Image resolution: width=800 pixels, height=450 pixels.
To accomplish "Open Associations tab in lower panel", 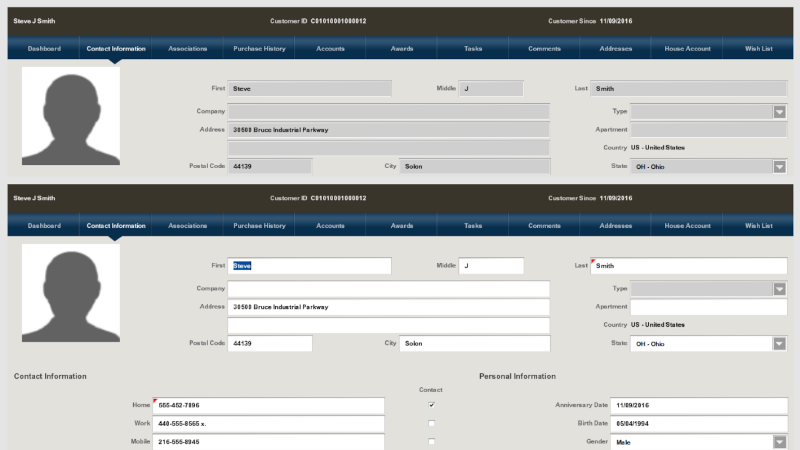I will 187,226.
